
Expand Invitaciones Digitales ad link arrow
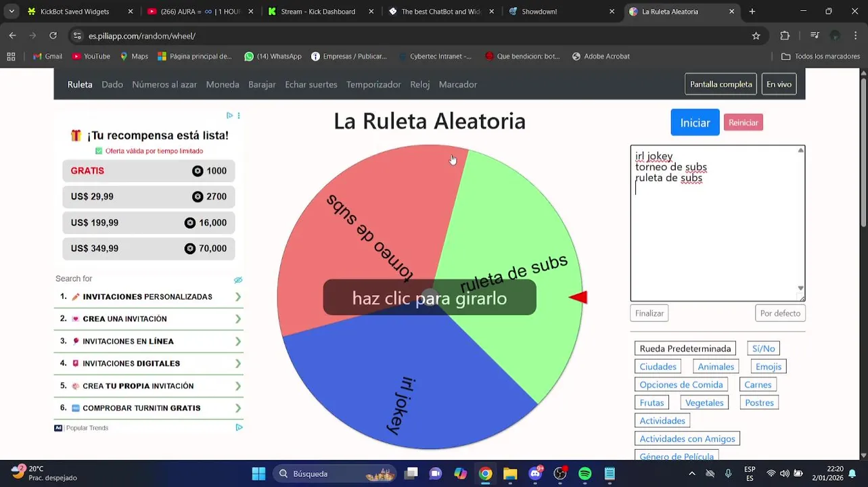click(238, 363)
